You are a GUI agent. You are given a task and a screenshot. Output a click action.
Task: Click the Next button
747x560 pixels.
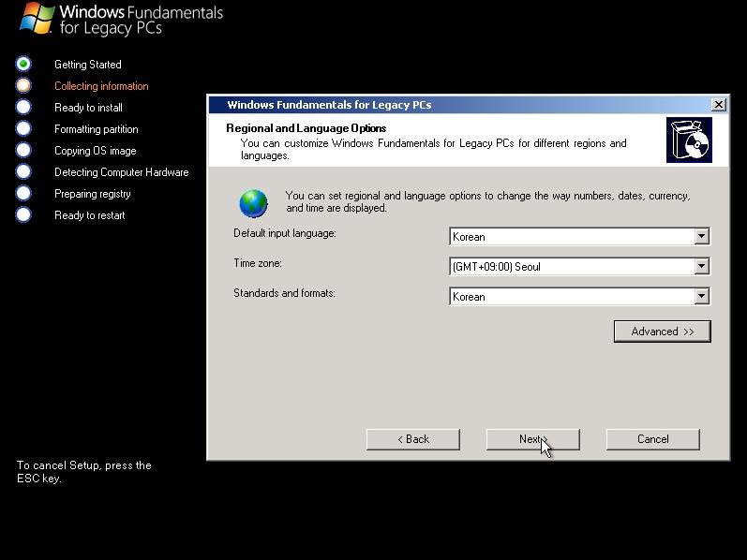[x=532, y=439]
